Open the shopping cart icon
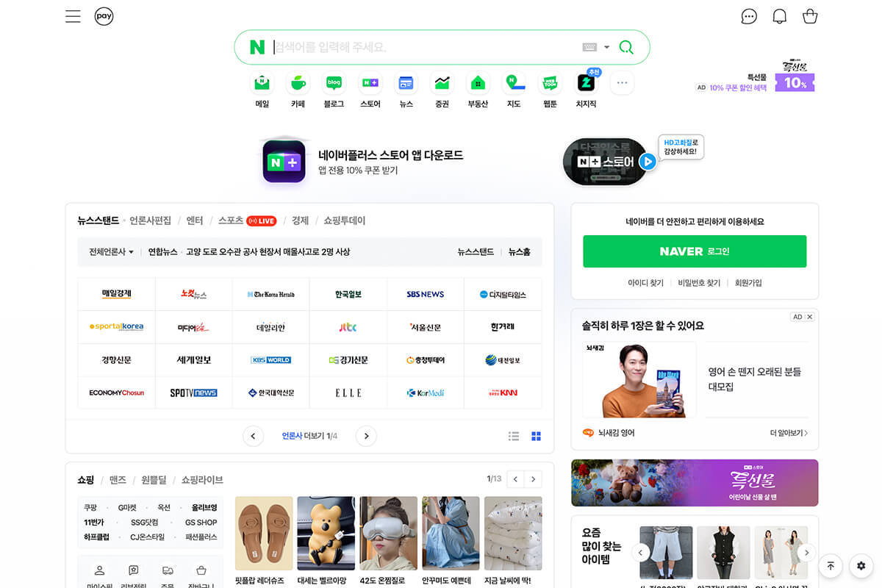This screenshot has width=882, height=588. (810, 16)
